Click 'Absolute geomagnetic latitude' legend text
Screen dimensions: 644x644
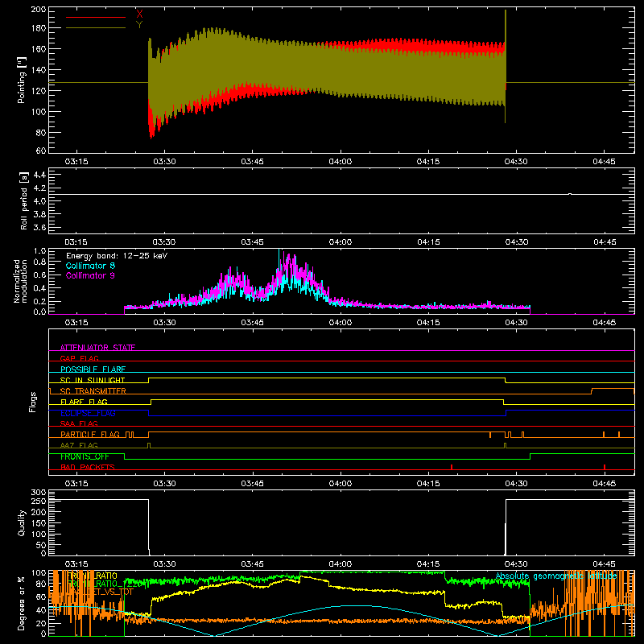click(x=556, y=576)
